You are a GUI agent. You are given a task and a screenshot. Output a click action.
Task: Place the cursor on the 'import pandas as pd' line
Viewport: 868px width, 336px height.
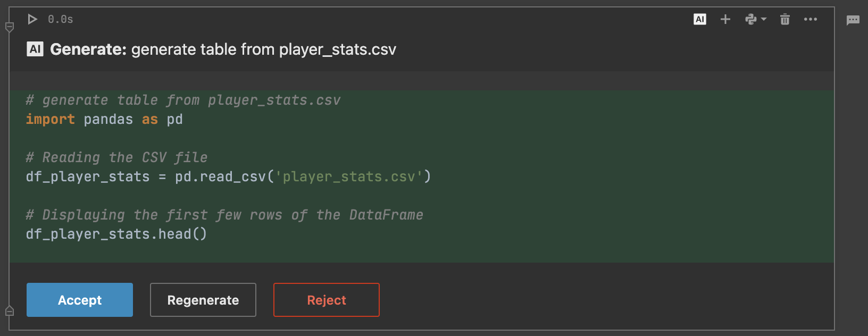[104, 120]
